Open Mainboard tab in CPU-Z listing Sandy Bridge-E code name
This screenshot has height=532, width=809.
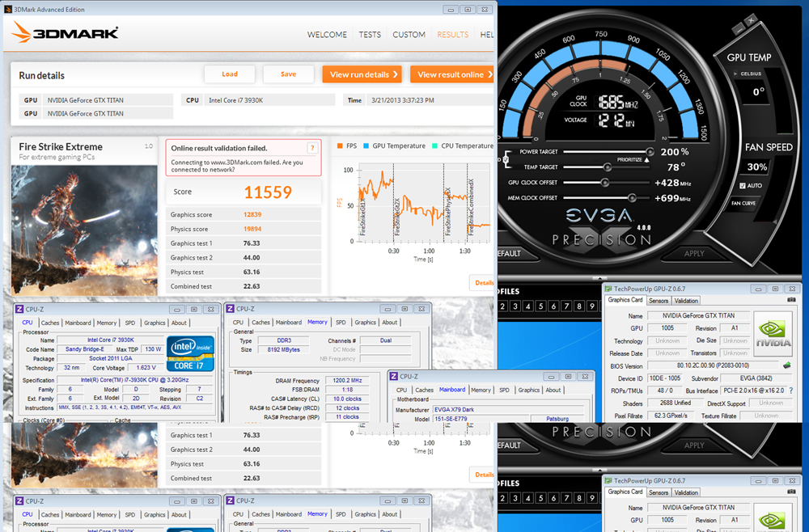(x=78, y=323)
